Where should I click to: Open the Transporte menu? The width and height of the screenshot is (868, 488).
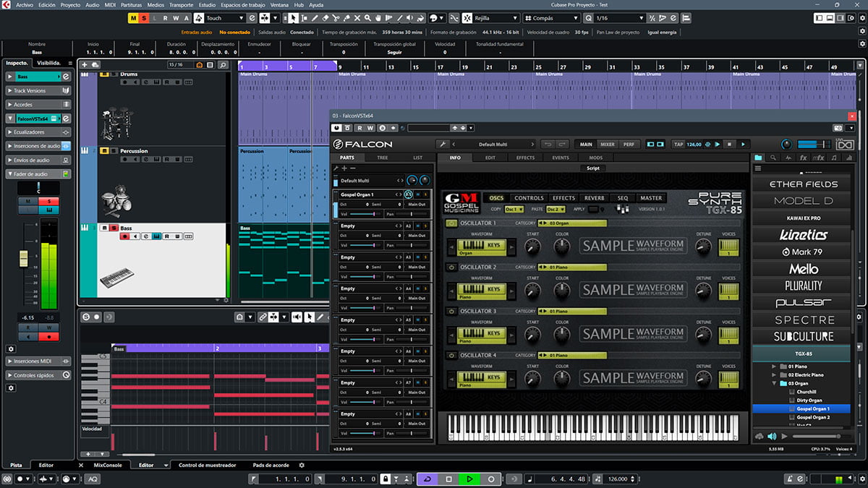(181, 4)
